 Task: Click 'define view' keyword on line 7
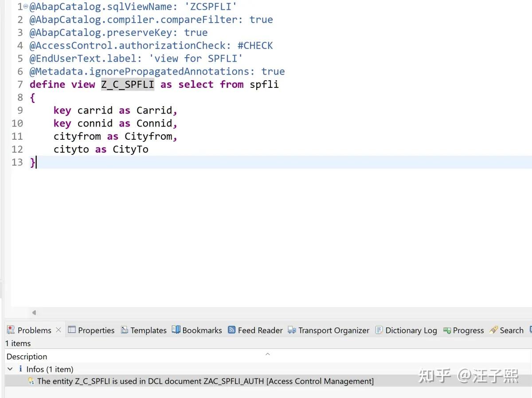(62, 84)
